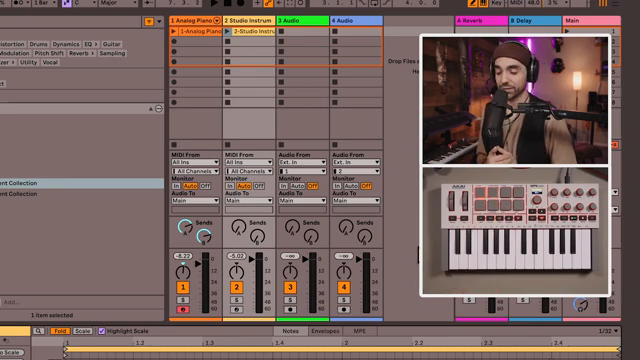The width and height of the screenshot is (640, 360).
Task: Solo track 4 with its S button
Action: [x=344, y=300]
